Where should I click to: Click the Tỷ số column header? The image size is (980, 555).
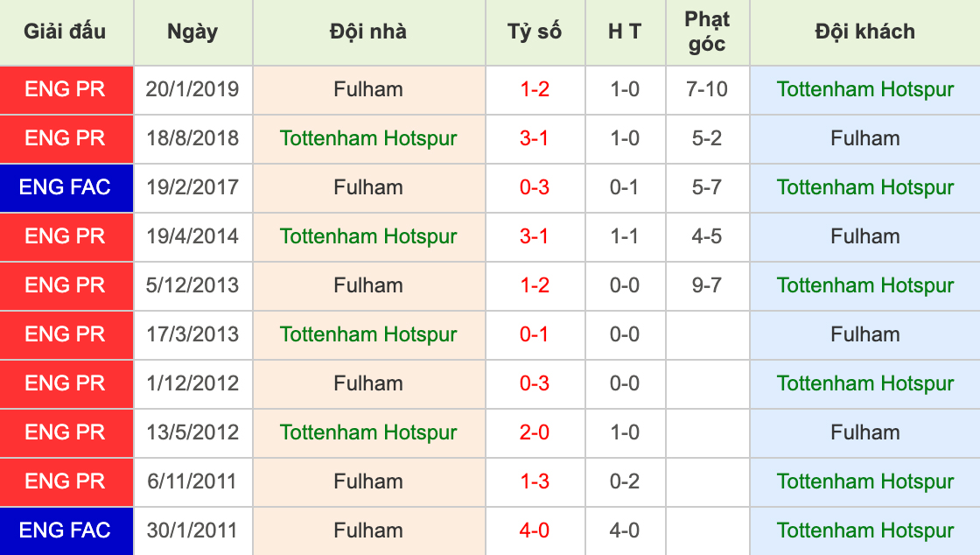point(534,32)
